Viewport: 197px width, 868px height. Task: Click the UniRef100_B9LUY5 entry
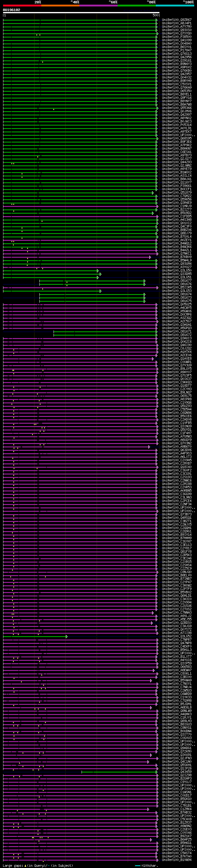(x=177, y=369)
